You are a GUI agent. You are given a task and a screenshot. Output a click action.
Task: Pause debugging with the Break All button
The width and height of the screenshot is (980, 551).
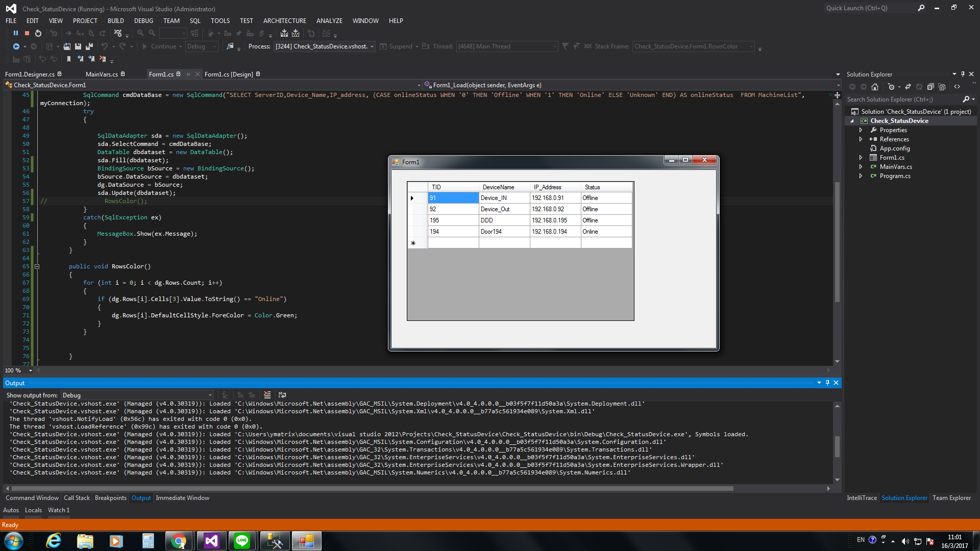point(16,33)
